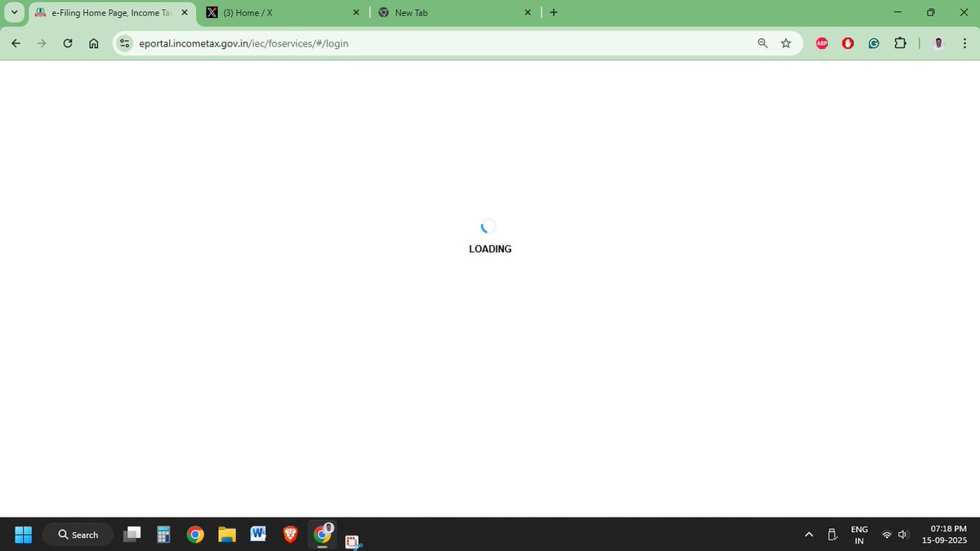The image size is (980, 551).
Task: Click the battery tray icon
Action: pos(832,535)
